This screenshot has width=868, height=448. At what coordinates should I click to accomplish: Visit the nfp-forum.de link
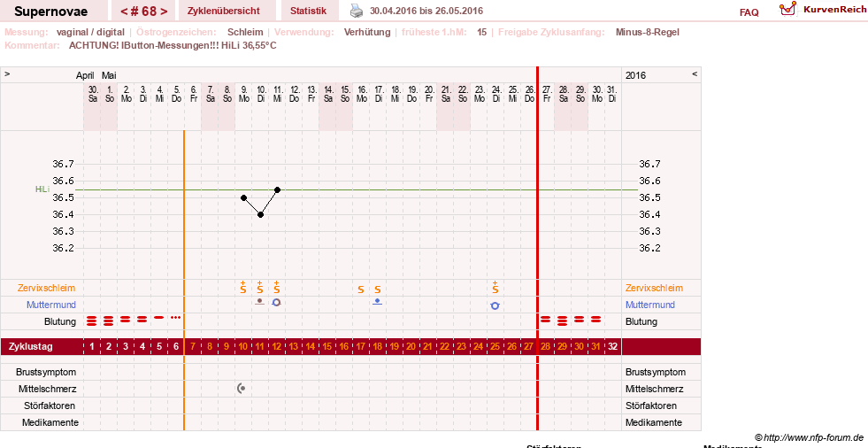point(809,437)
